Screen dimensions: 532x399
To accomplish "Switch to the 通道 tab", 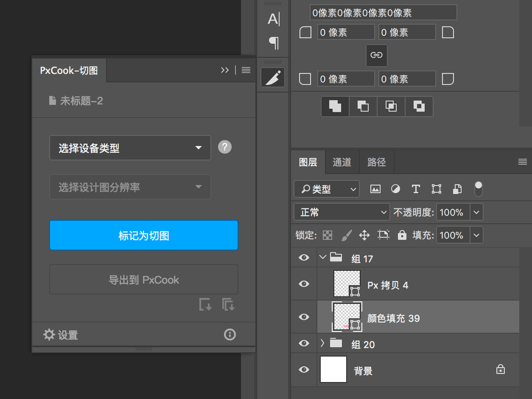I will (342, 162).
